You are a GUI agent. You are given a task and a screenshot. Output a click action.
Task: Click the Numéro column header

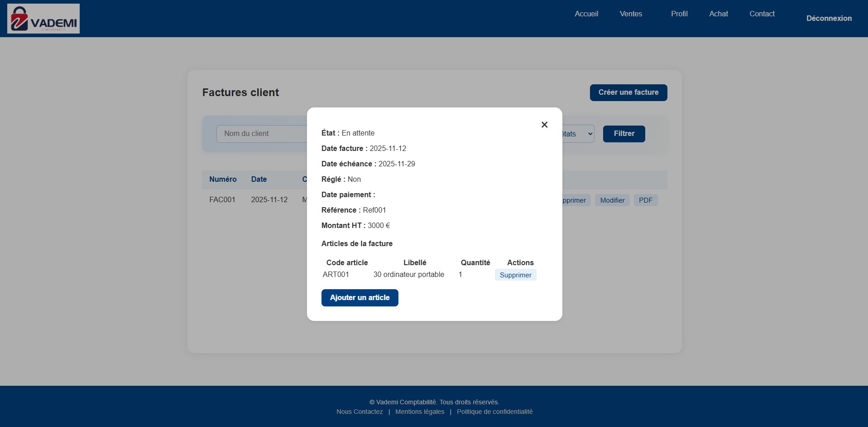(x=223, y=180)
